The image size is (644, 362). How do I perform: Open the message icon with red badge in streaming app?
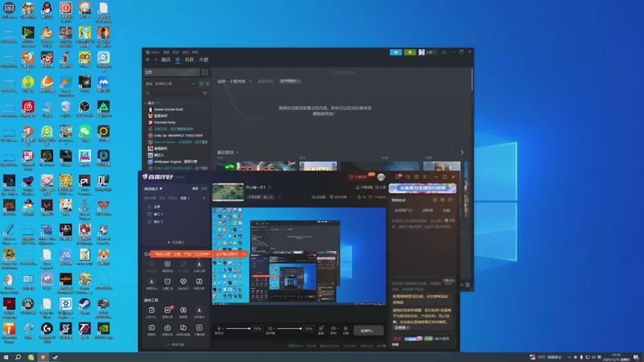[x=398, y=177]
